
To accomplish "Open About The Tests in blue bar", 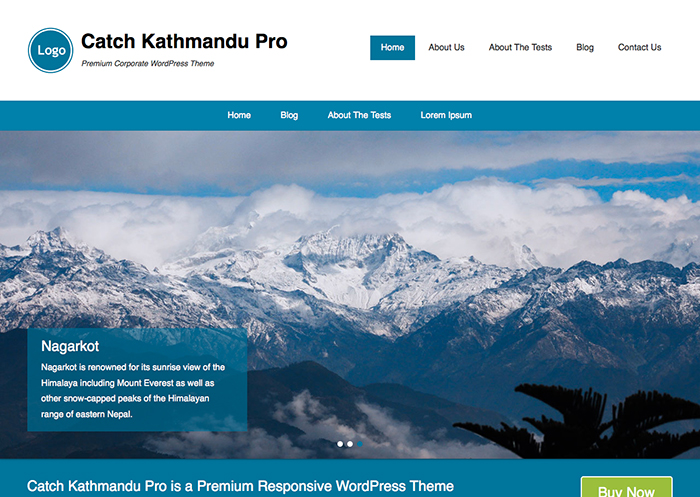I will click(x=359, y=115).
